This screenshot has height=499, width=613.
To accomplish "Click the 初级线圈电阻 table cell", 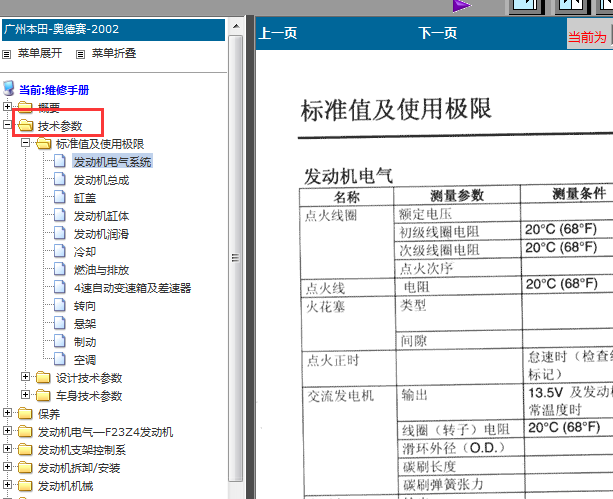I will point(457,232).
